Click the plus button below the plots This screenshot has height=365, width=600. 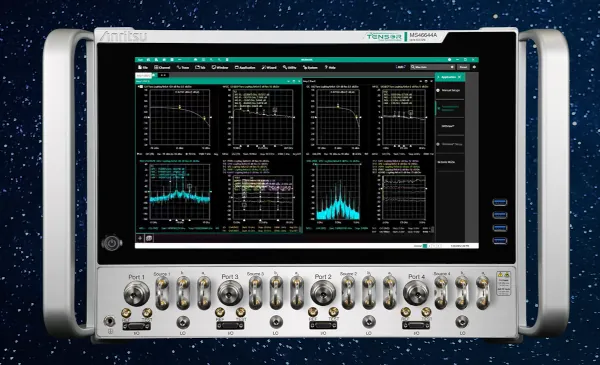[x=140, y=238]
